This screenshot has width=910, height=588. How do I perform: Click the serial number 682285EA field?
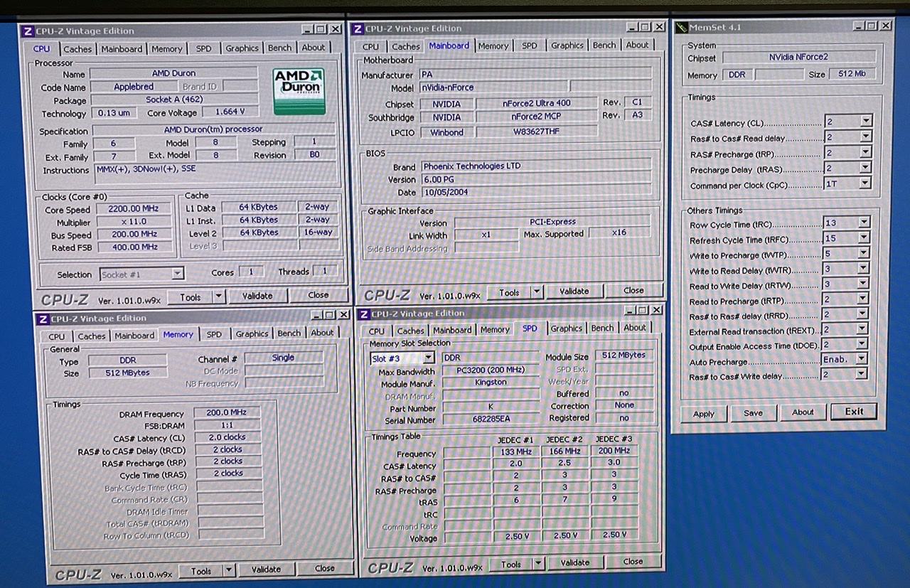pyautogui.click(x=491, y=419)
